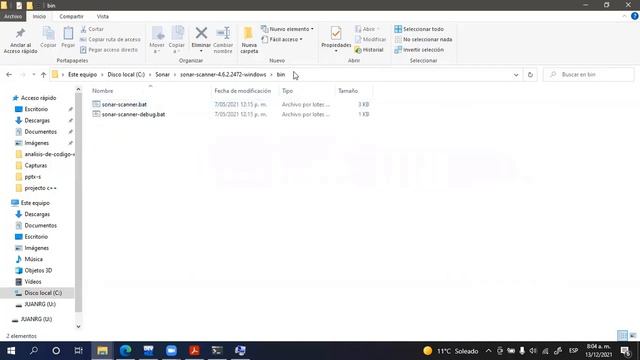Viewport: 640px width, 360px height.
Task: Open Escritorio under Acceso rápido
Action: [36, 109]
